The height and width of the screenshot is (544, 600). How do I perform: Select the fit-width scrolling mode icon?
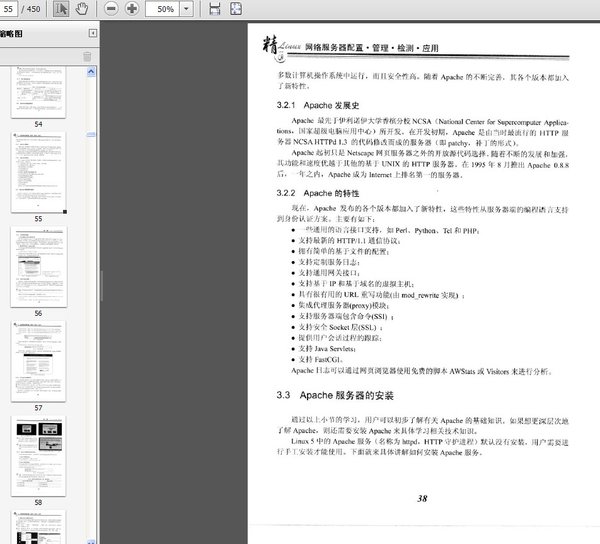tap(215, 9)
